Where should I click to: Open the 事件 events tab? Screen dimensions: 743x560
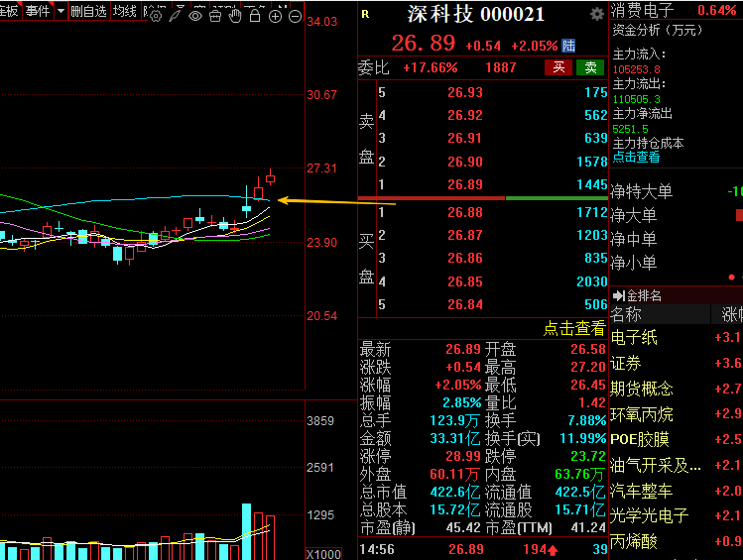38,11
